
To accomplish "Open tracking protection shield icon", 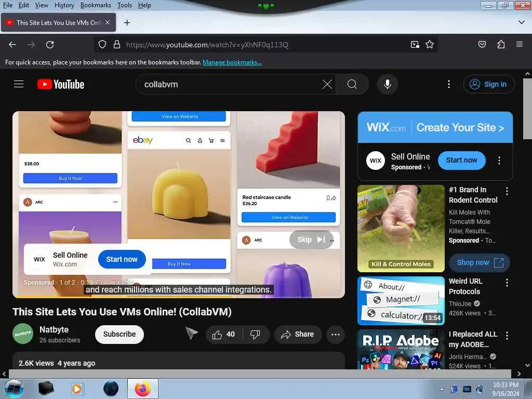I will pos(102,45).
